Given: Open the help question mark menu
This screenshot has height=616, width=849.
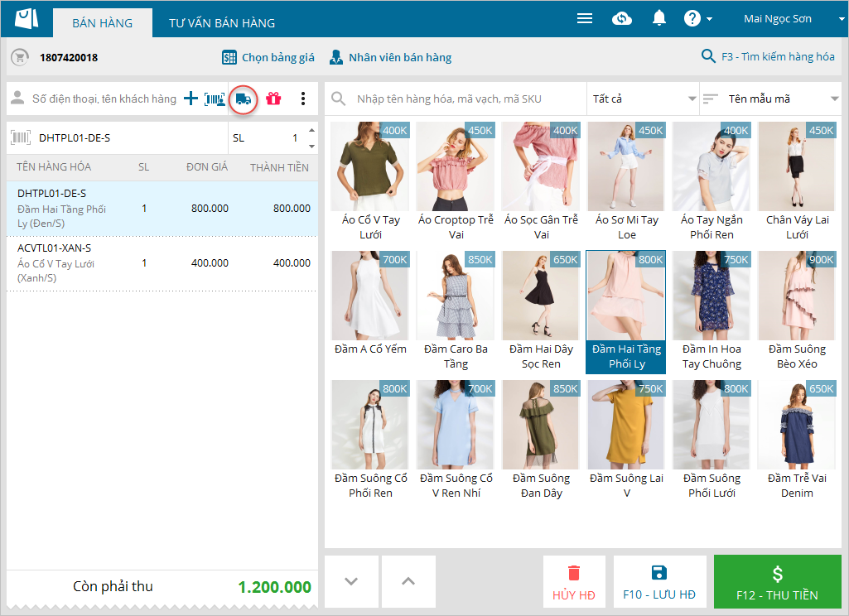Looking at the screenshot, I should [x=697, y=18].
